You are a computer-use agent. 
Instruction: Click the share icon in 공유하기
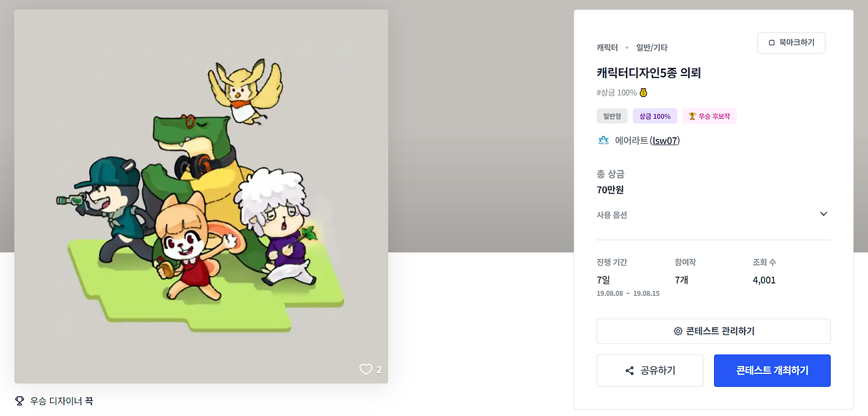coord(629,371)
